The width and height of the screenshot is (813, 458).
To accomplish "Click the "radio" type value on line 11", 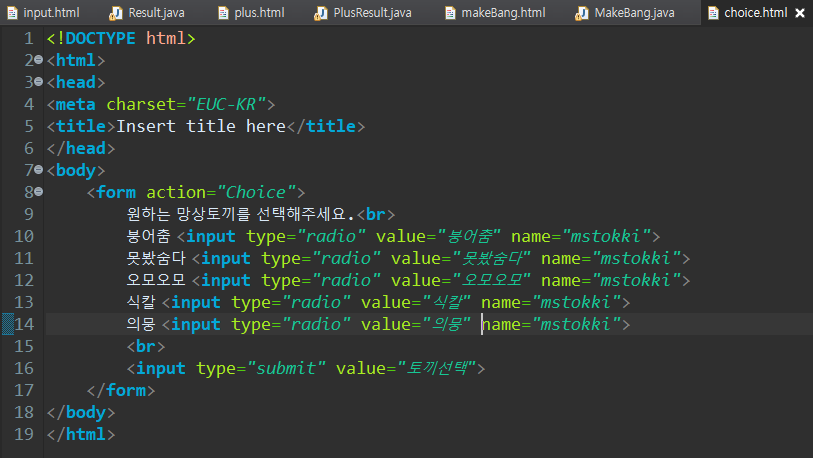I will point(346,258).
